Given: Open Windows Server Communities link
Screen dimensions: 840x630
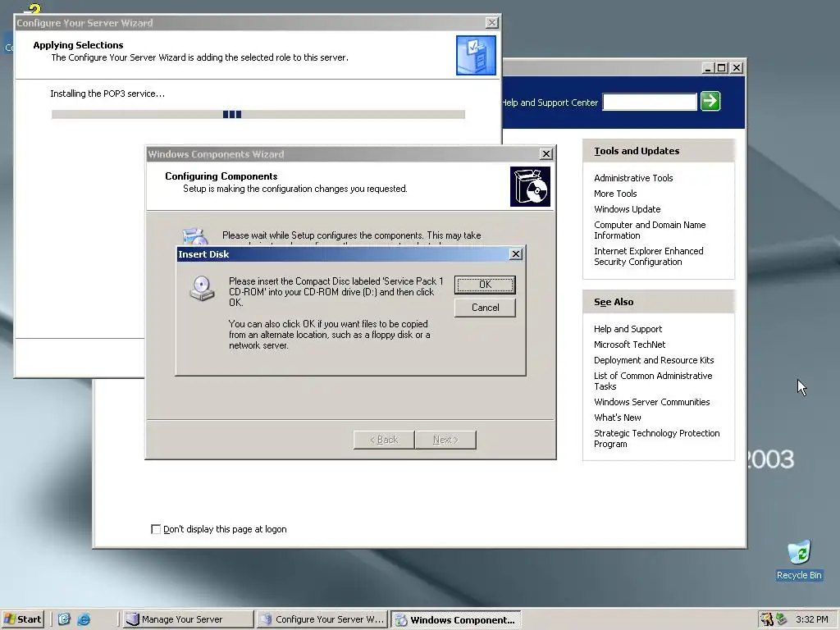Looking at the screenshot, I should click(651, 402).
